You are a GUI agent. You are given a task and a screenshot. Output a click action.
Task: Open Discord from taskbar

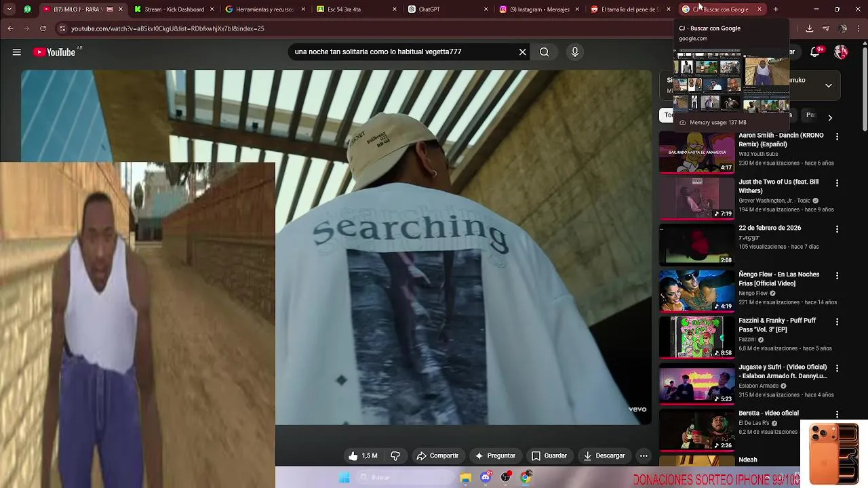point(486,477)
